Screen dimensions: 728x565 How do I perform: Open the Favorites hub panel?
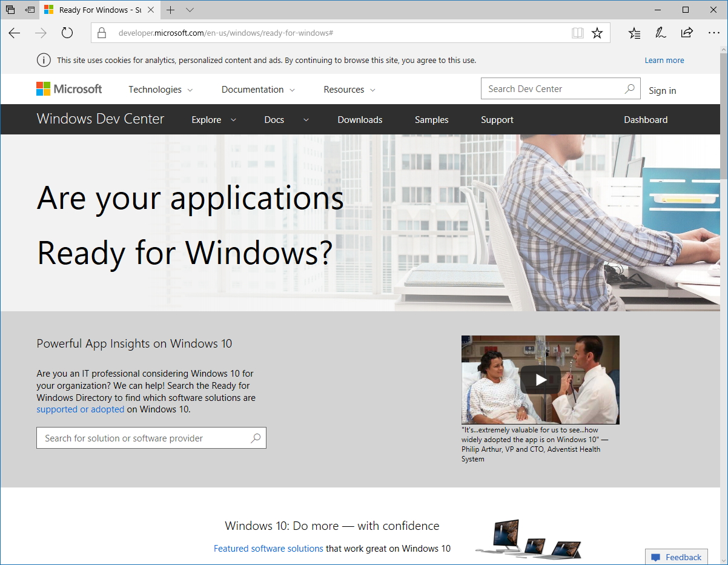pos(634,33)
